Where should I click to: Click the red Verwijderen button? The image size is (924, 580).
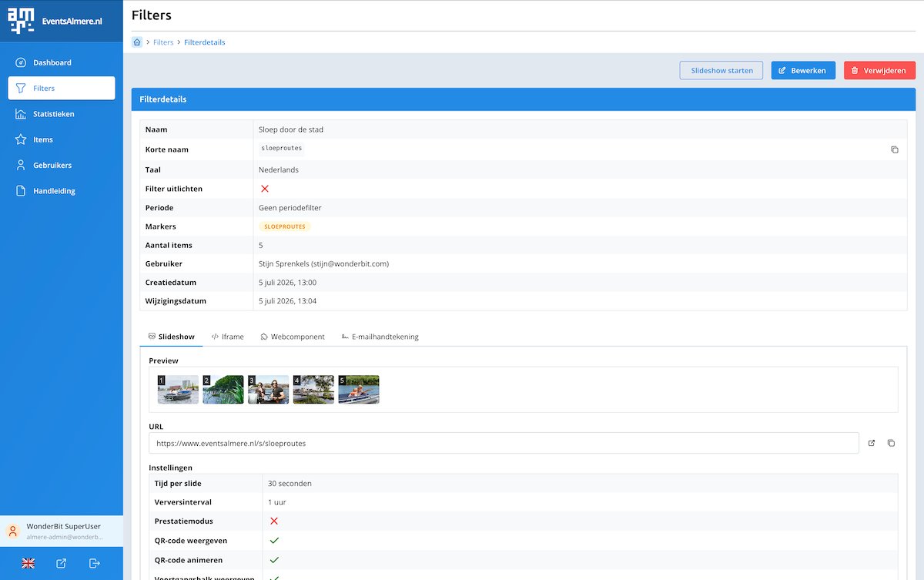(x=879, y=70)
